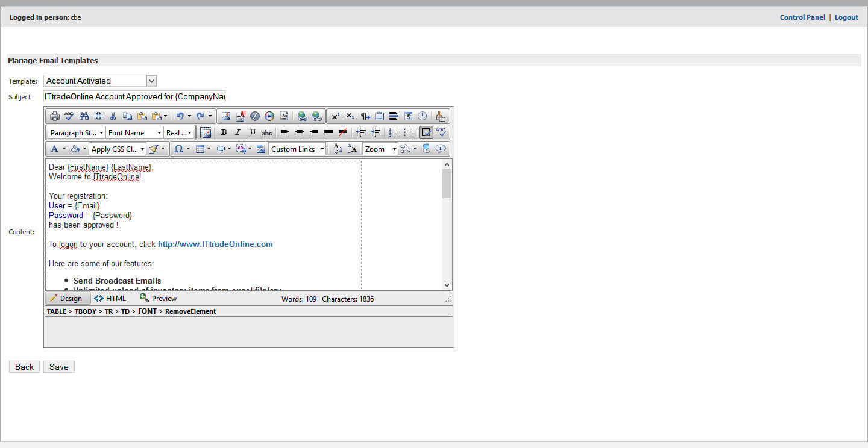Remove alignment icon

[x=343, y=132]
